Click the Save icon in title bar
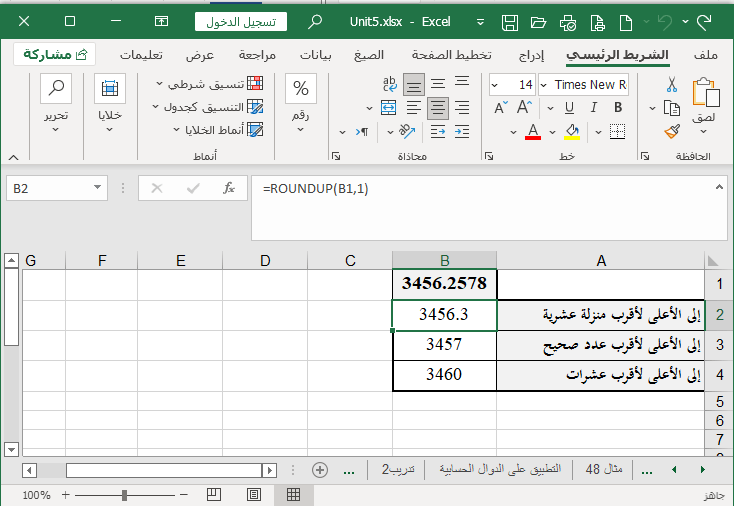 [x=510, y=22]
